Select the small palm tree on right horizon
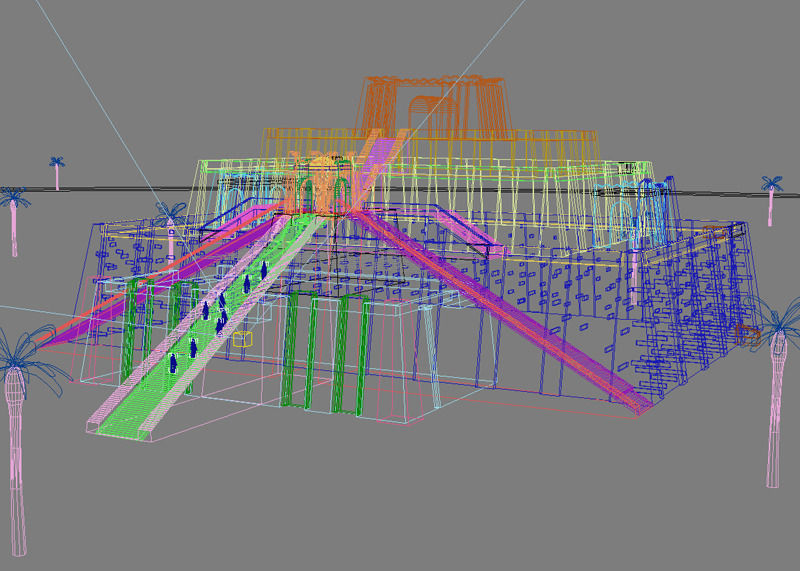The width and height of the screenshot is (800, 571). pyautogui.click(x=771, y=200)
